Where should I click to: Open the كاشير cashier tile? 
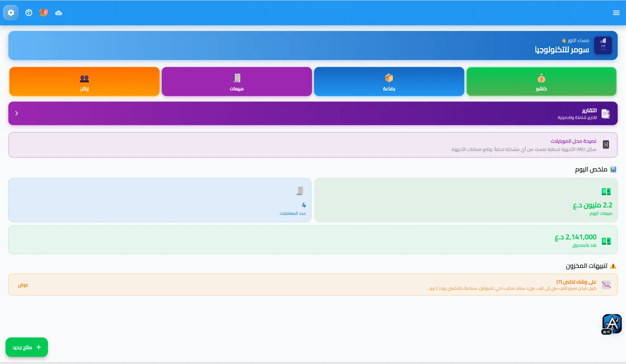click(x=541, y=81)
